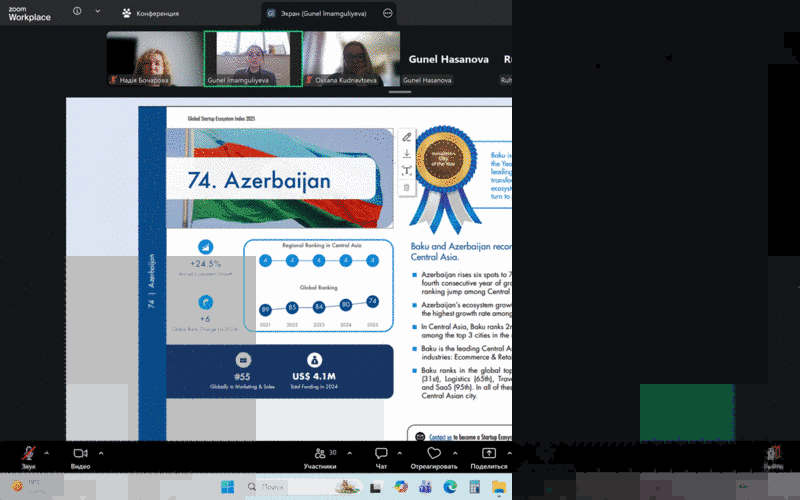Screen dimensions: 800x500
Task: Expand the arrow next to Участники
Action: point(349,453)
